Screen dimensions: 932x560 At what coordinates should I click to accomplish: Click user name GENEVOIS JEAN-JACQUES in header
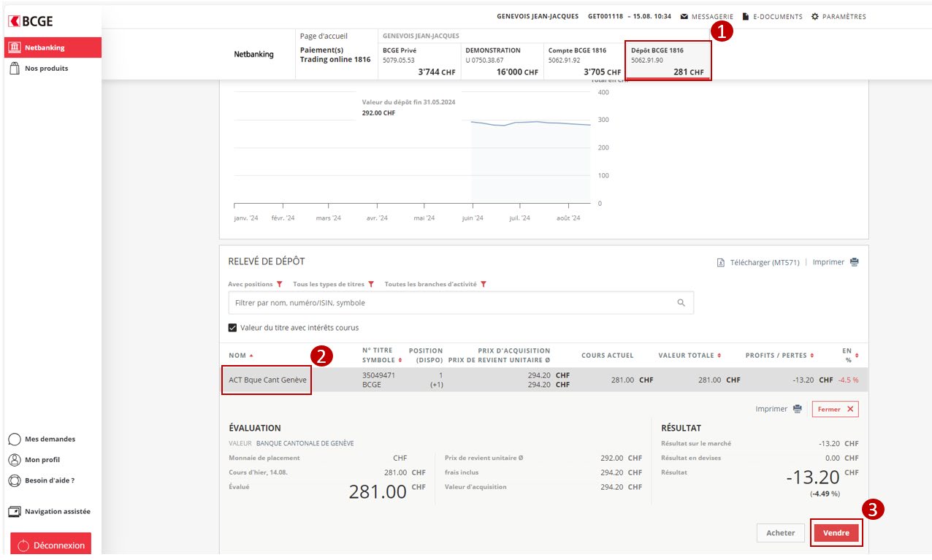point(538,17)
